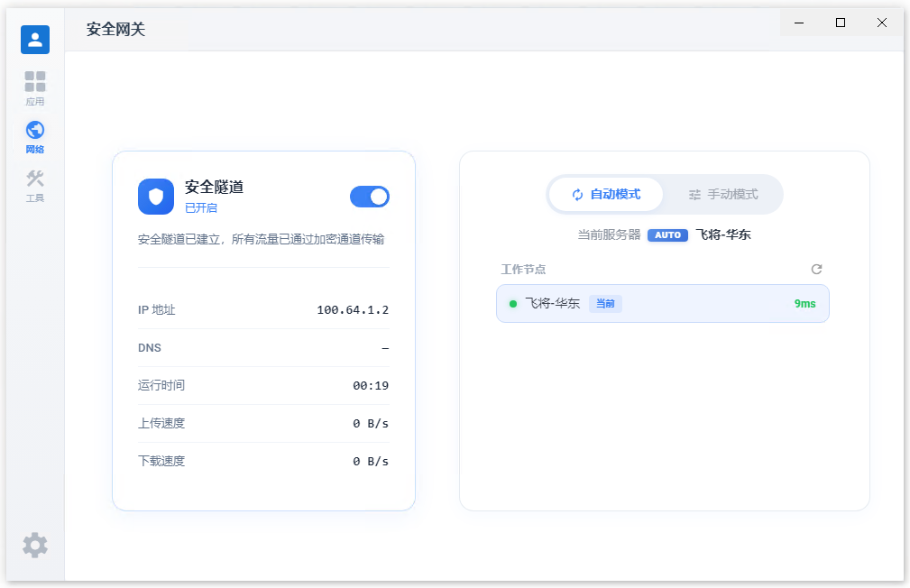This screenshot has width=910, height=588.
Task: Click the green status dot of 飞将-华东
Action: tap(513, 304)
